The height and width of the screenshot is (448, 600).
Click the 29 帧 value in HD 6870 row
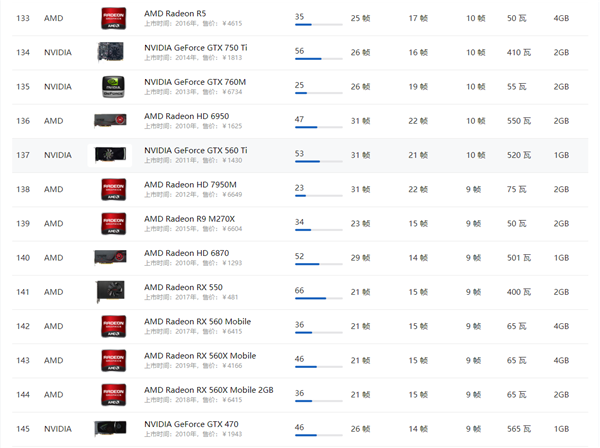[360, 258]
